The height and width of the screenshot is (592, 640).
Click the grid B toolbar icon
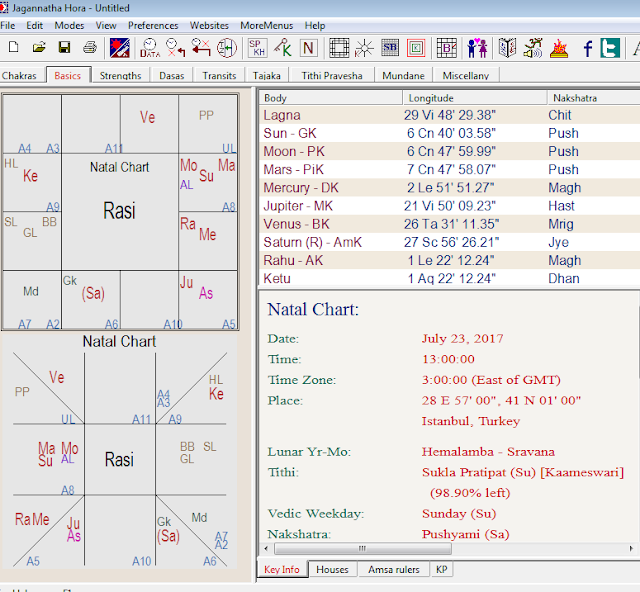point(447,48)
